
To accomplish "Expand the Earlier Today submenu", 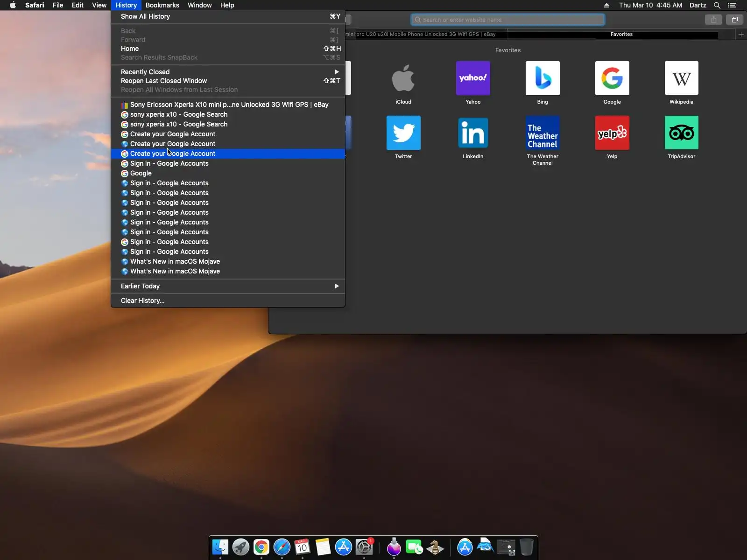I will [x=228, y=286].
